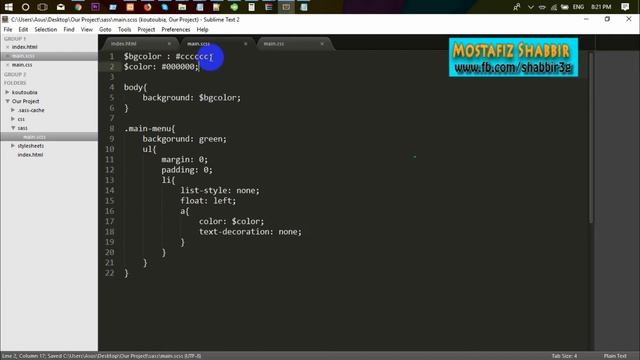Close index.html in Group 1 open files

tap(7, 47)
